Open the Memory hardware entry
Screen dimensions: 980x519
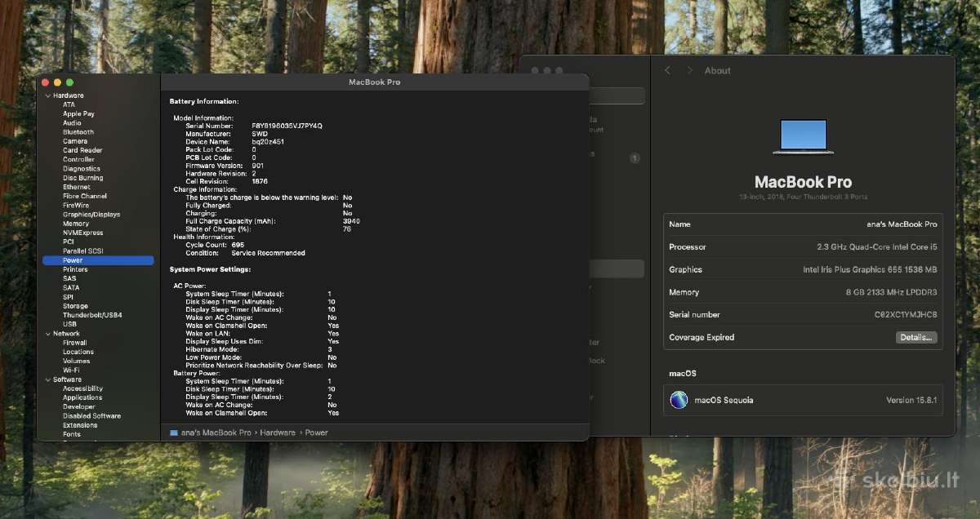tap(76, 224)
